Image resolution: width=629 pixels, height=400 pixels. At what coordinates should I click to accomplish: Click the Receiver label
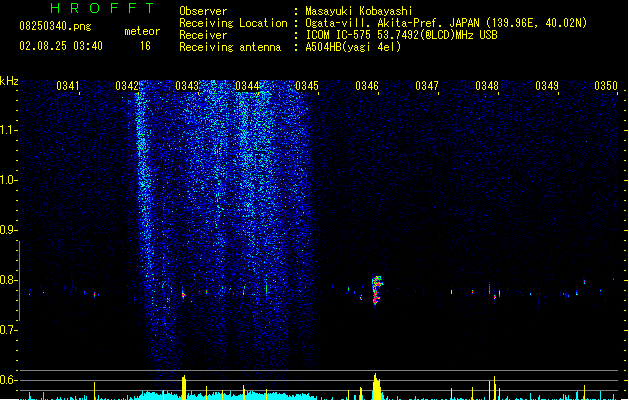click(x=203, y=35)
